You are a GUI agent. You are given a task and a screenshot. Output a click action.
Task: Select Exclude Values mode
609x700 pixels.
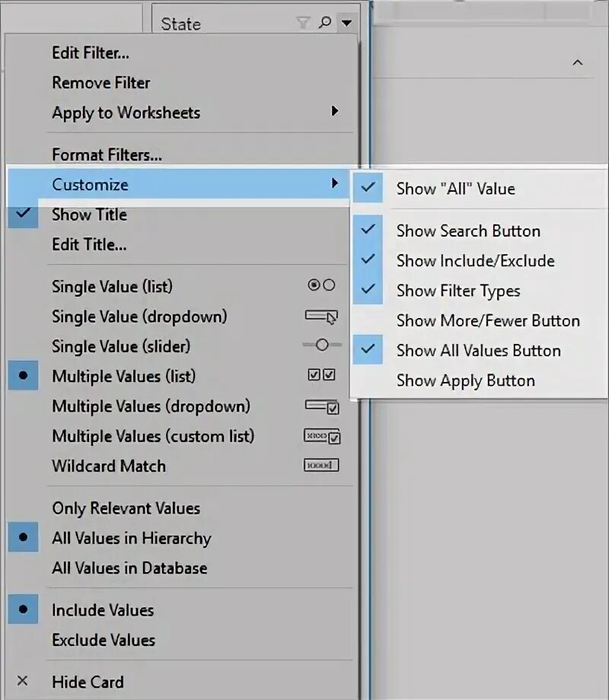tap(104, 640)
